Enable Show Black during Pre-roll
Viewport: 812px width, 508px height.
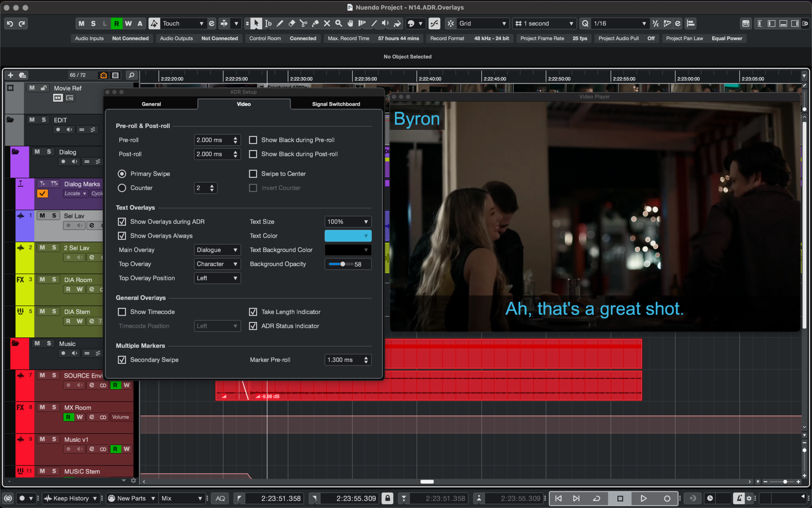tap(253, 140)
